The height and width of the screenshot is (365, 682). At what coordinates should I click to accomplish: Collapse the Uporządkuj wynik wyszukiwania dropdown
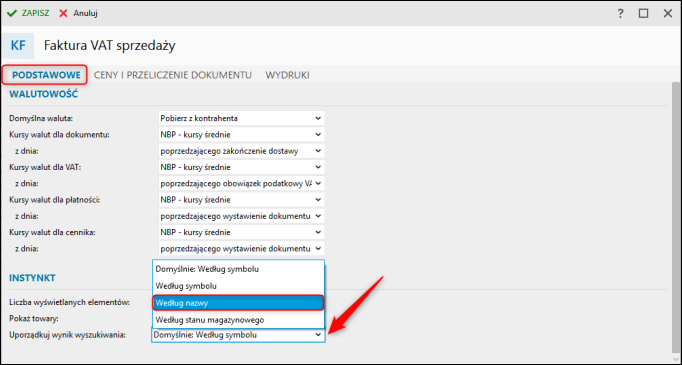[x=238, y=335]
